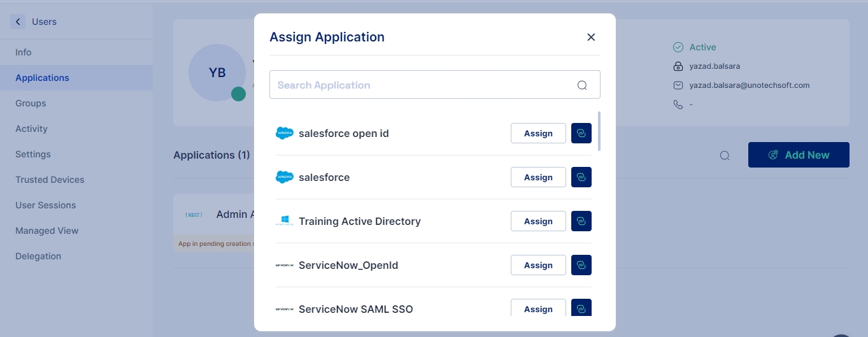This screenshot has width=868, height=337.
Task: Click search icon beside Add New button
Action: 724,155
